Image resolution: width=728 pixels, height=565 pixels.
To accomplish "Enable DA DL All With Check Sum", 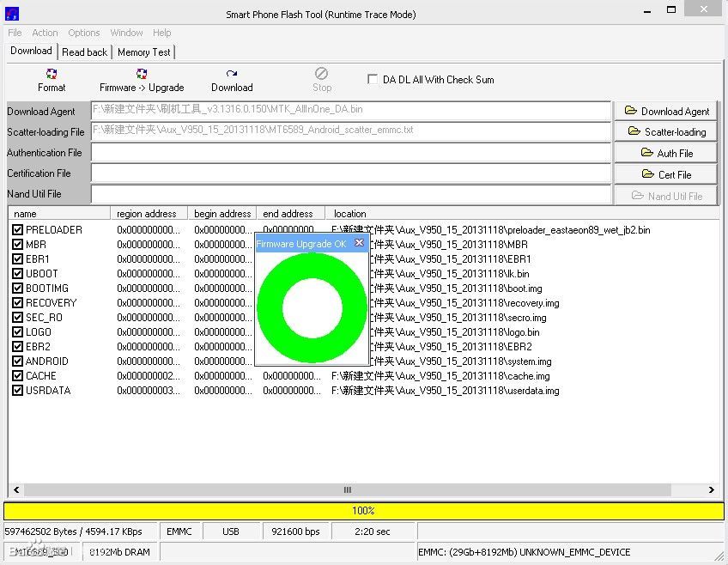I will (x=373, y=79).
